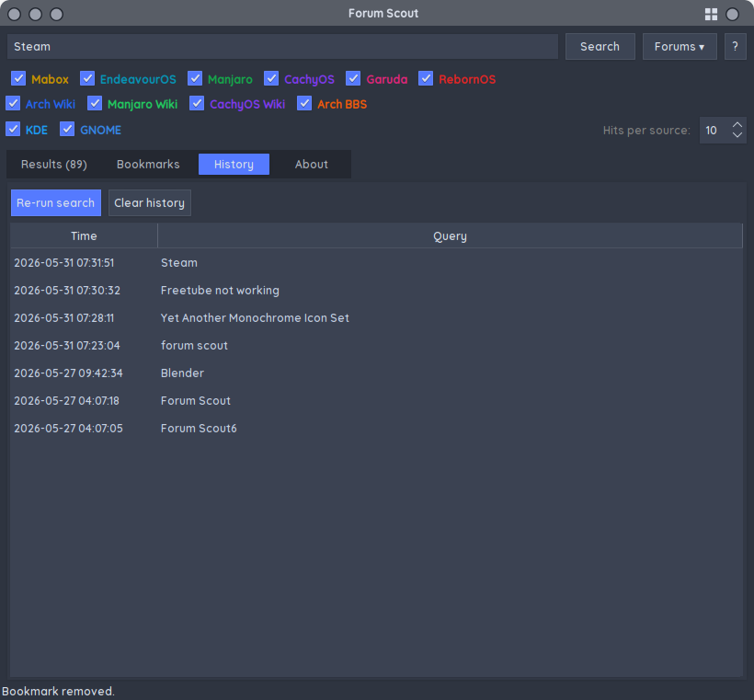Viewport: 754px width, 700px height.
Task: Increase hits per source with up arrow
Action: point(737,124)
